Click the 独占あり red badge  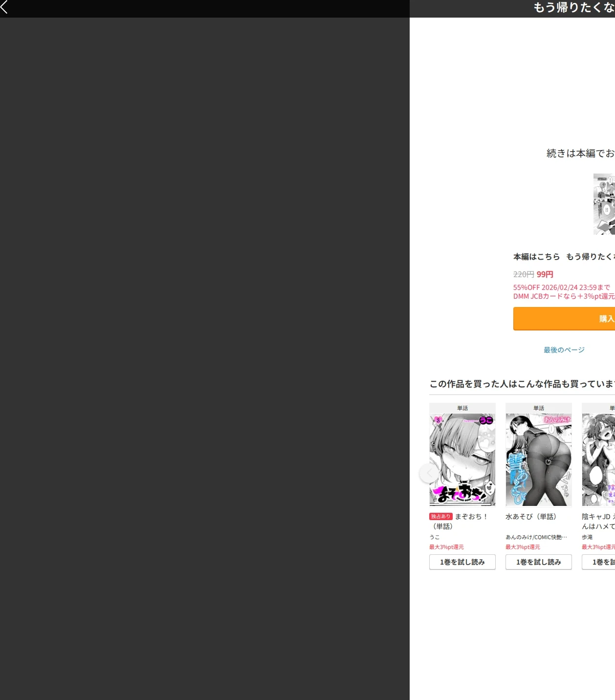441,516
